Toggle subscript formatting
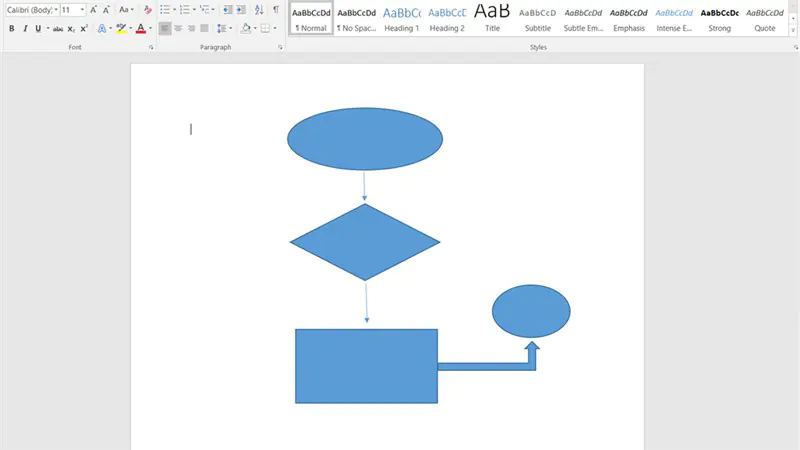This screenshot has width=800, height=450. [x=71, y=29]
